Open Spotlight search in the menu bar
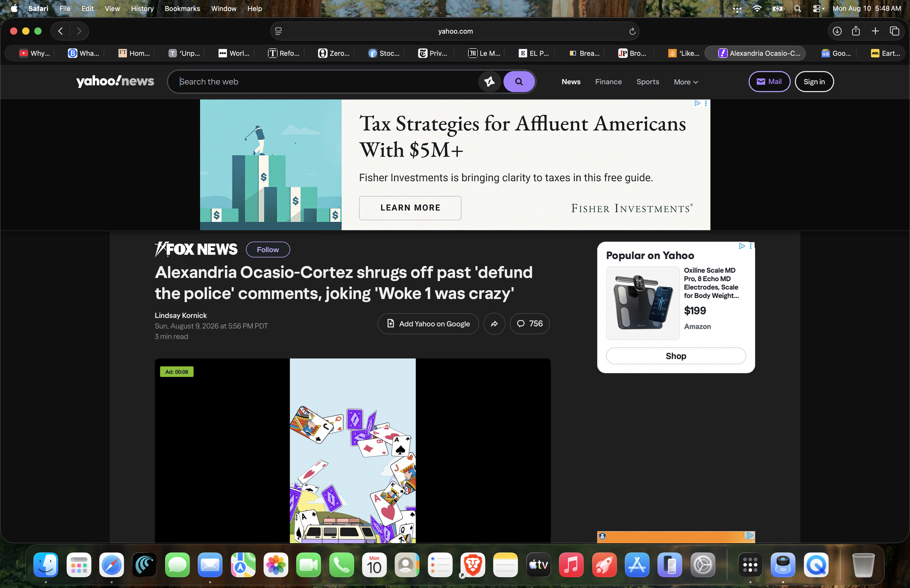This screenshot has height=588, width=910. point(798,8)
